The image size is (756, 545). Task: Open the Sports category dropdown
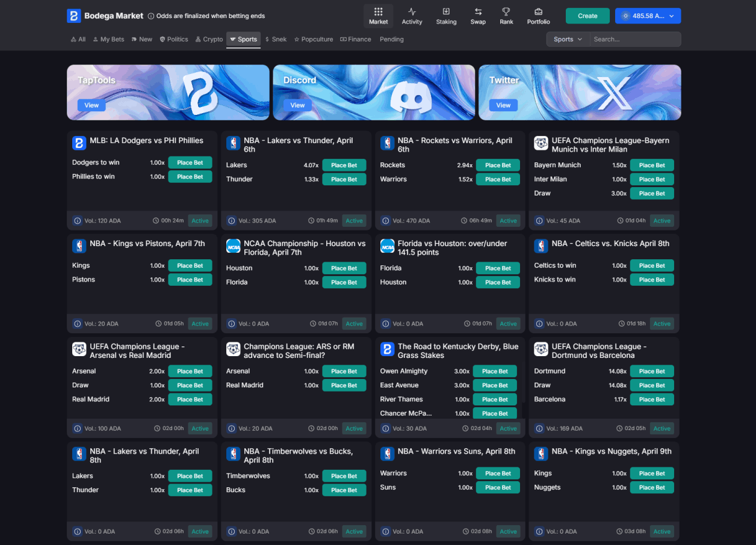(x=568, y=39)
